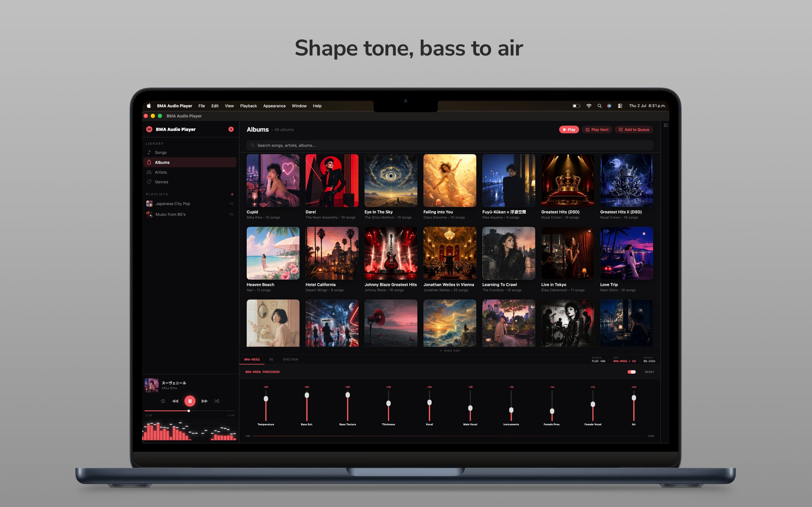812x507 pixels.
Task: Open Spotlight search in the menu bar
Action: tap(599, 106)
